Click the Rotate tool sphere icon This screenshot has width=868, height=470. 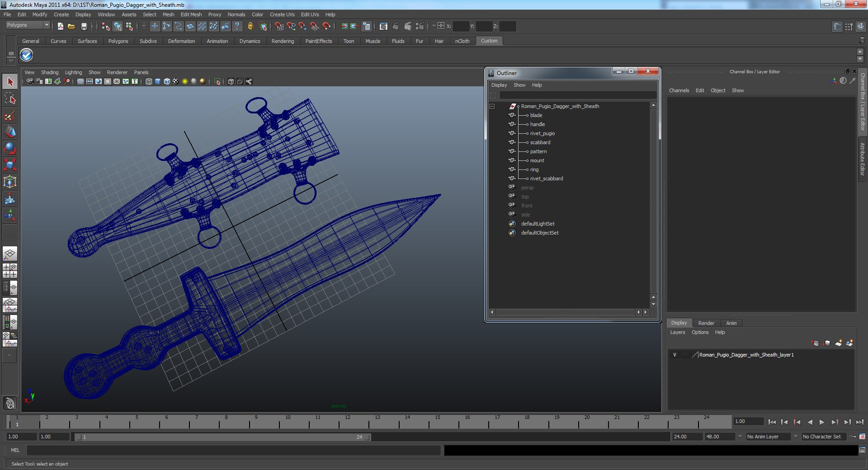click(10, 148)
